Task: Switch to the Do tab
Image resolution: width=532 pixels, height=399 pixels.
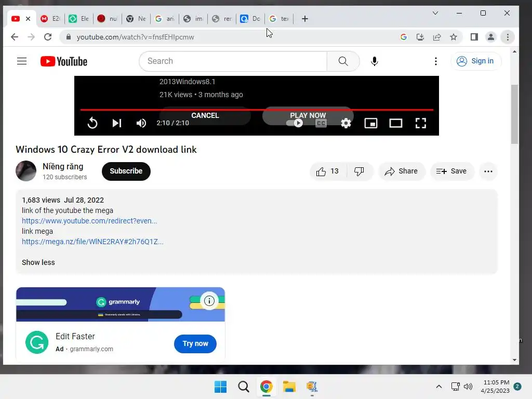Action: point(250,19)
